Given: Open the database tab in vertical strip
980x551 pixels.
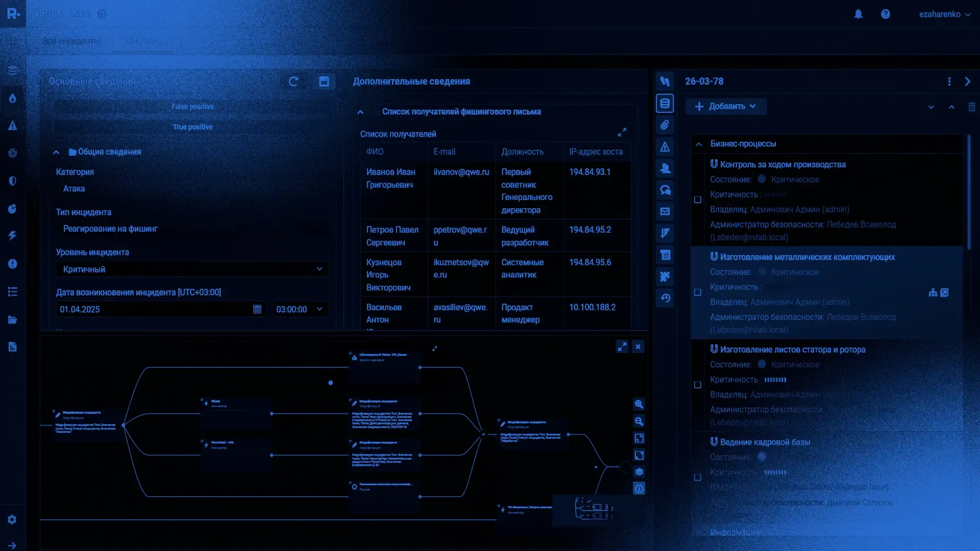Looking at the screenshot, I should (665, 104).
